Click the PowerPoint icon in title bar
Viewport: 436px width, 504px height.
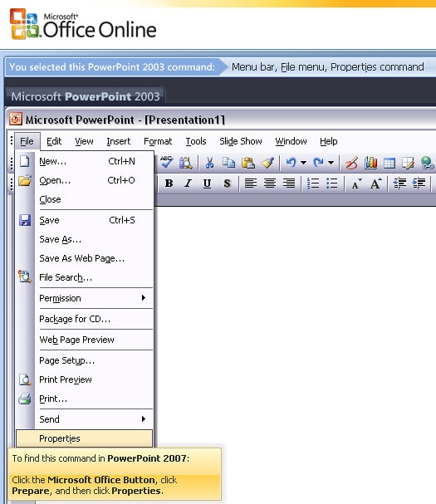point(16,119)
